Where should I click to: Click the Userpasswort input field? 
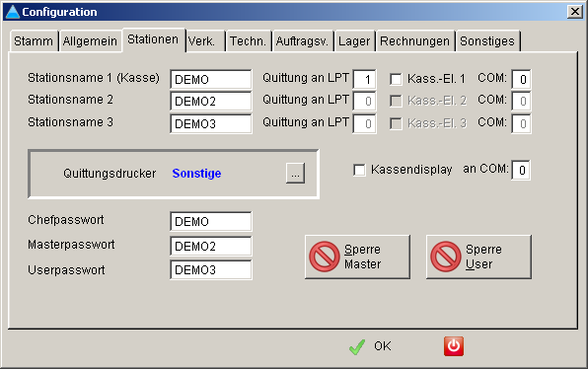tap(211, 269)
